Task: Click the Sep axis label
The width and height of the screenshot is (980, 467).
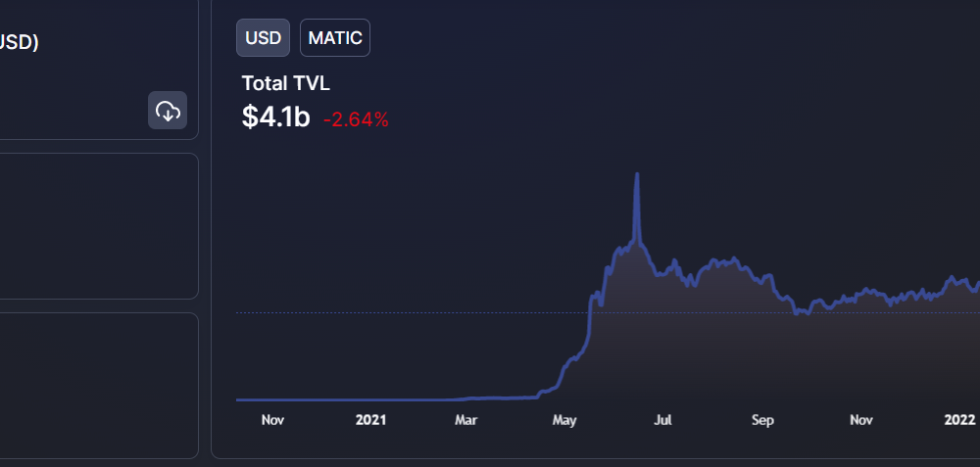Action: click(762, 420)
